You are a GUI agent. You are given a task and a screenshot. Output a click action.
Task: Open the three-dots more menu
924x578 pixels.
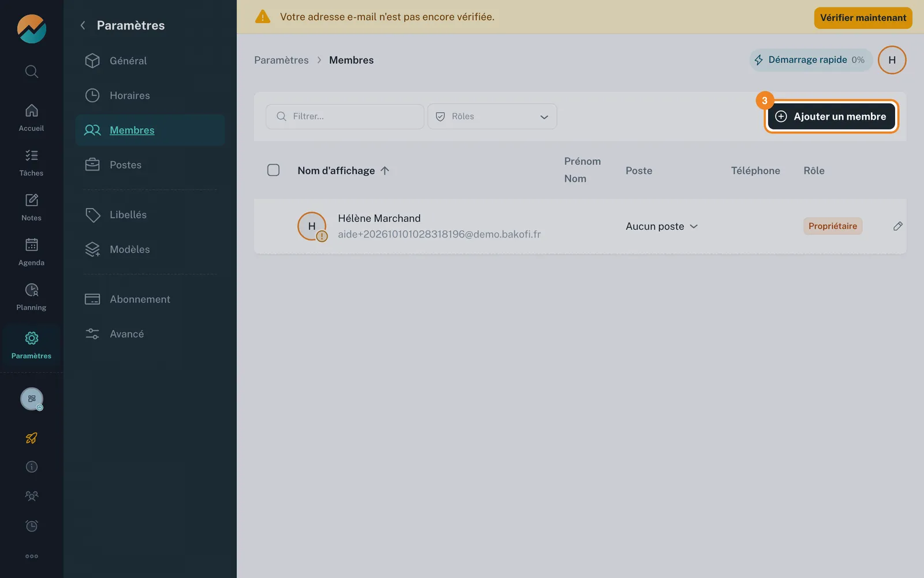[32, 556]
